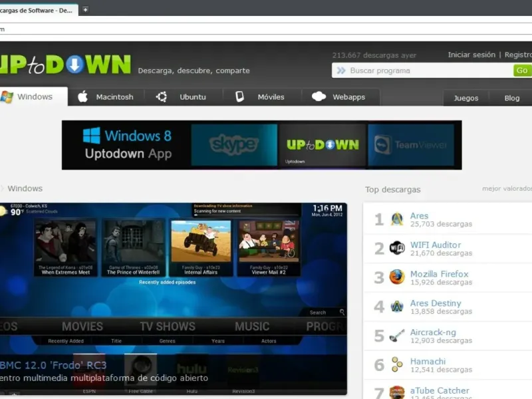Open the Mozilla Firefox link

[439, 274]
